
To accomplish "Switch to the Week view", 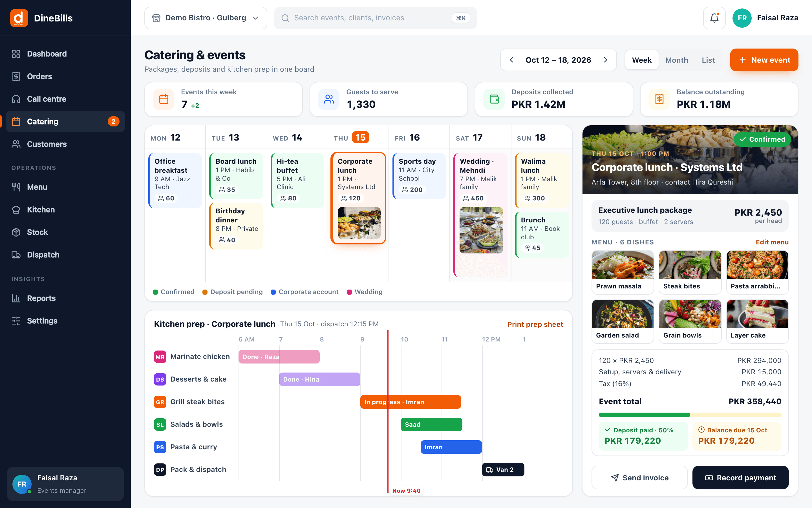I will coord(641,60).
